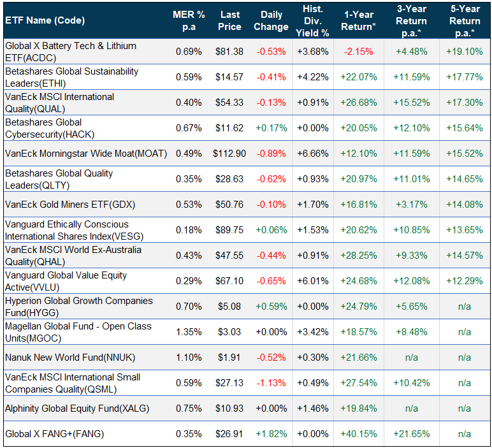Click the 3-Year Return p.a. header

tap(411, 20)
